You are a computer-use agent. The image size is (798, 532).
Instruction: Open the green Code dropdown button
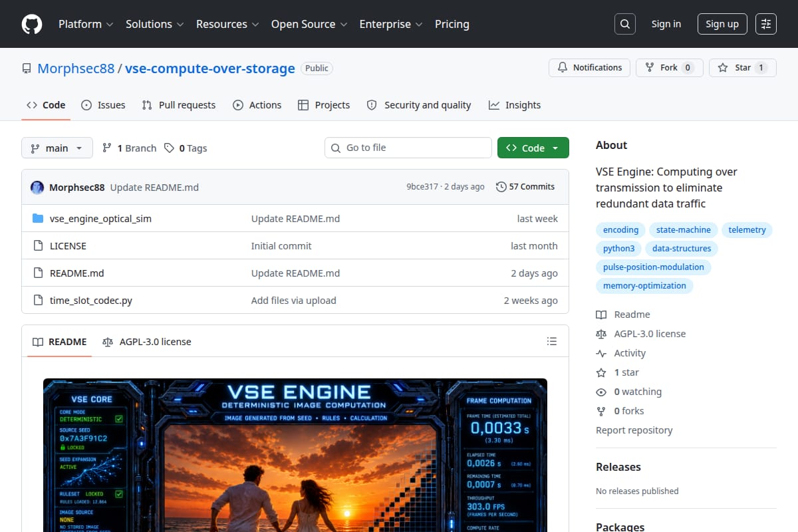click(533, 148)
